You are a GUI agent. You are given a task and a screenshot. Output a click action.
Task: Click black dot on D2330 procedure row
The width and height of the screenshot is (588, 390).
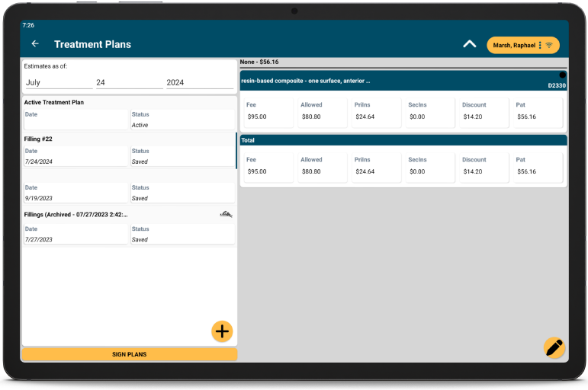coord(562,75)
